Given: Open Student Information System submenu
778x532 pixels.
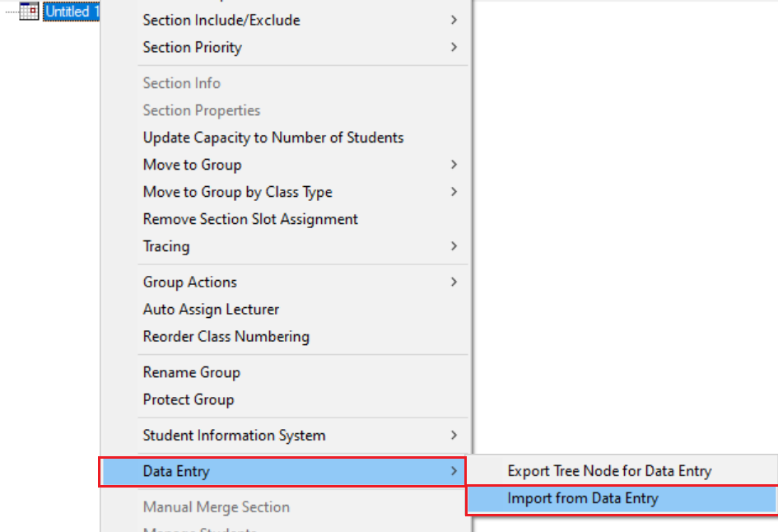Looking at the screenshot, I should tap(234, 435).
